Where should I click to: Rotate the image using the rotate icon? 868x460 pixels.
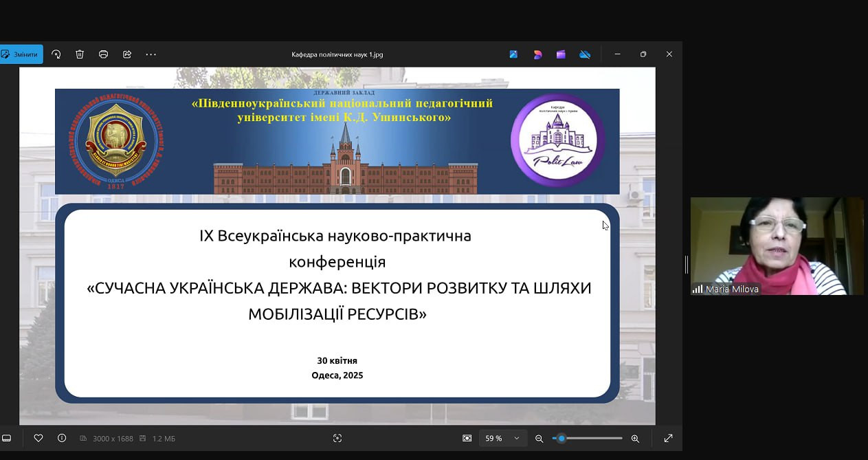[56, 54]
